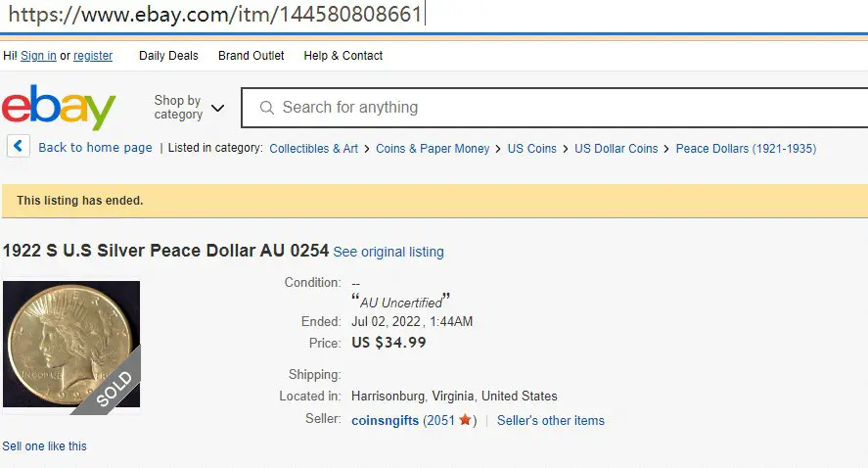This screenshot has width=868, height=468.
Task: Click the back arrow icon
Action: point(19,147)
